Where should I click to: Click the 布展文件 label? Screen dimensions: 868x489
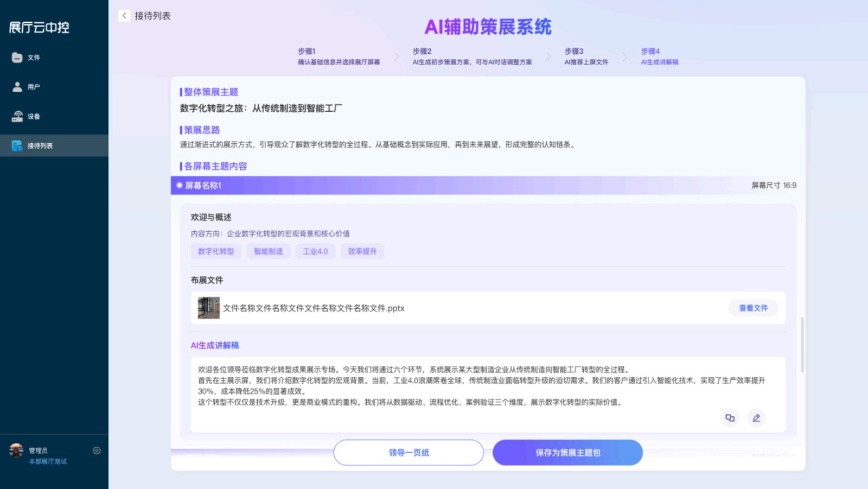pos(207,280)
